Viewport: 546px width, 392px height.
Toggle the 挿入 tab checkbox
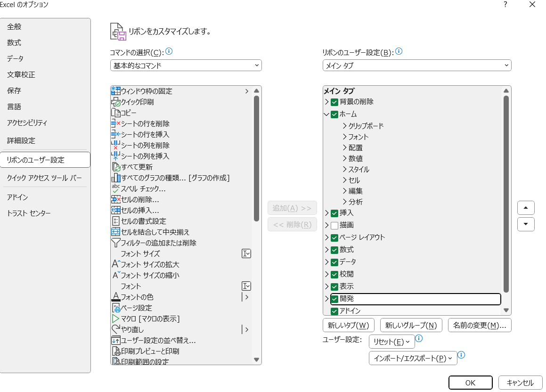point(334,213)
